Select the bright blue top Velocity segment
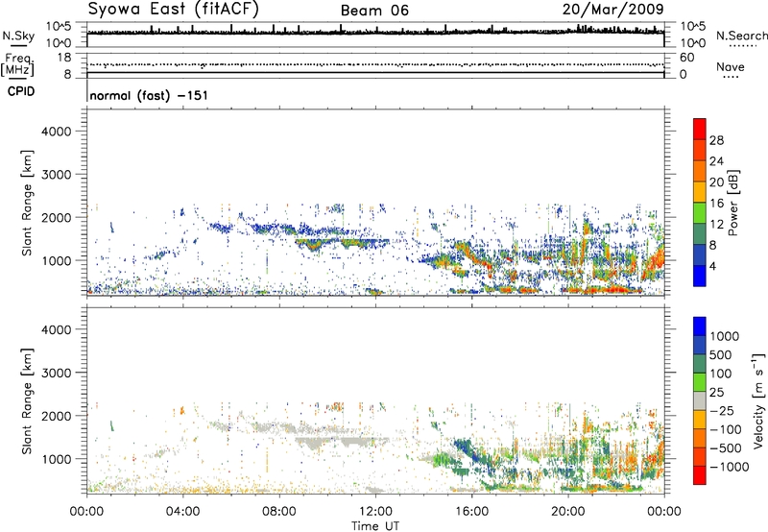 pos(700,326)
